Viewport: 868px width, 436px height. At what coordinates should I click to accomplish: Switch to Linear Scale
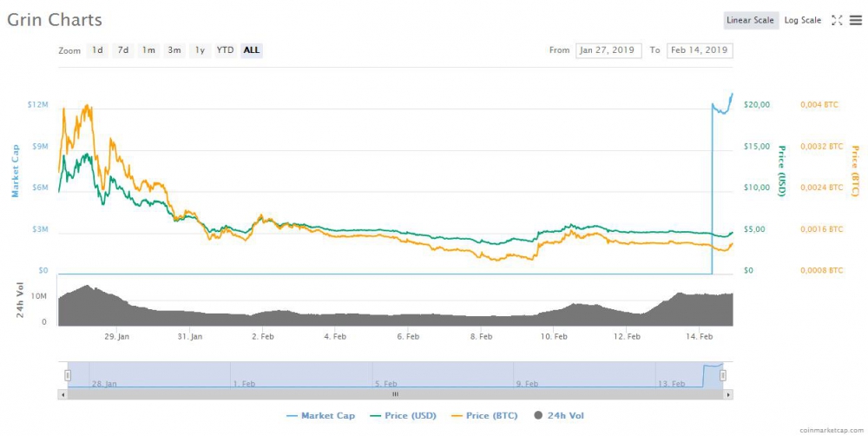coord(750,21)
